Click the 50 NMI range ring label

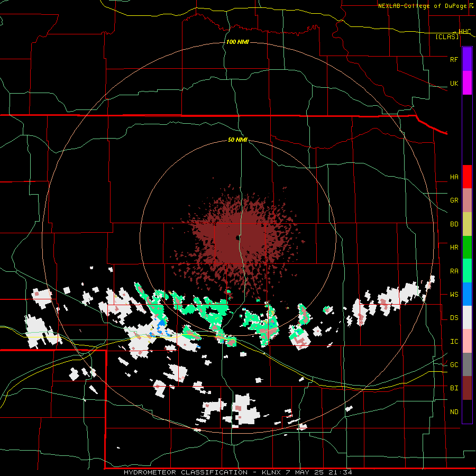coord(237,140)
